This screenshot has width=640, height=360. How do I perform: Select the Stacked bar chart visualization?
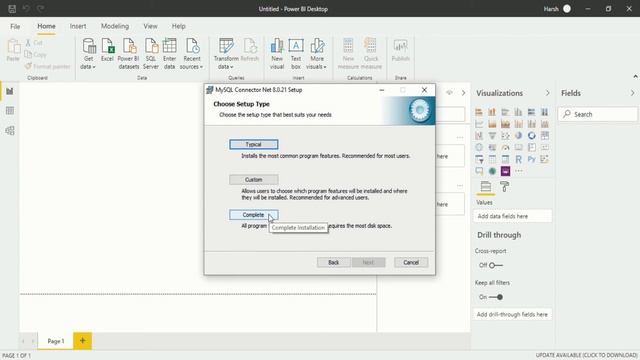(479, 112)
